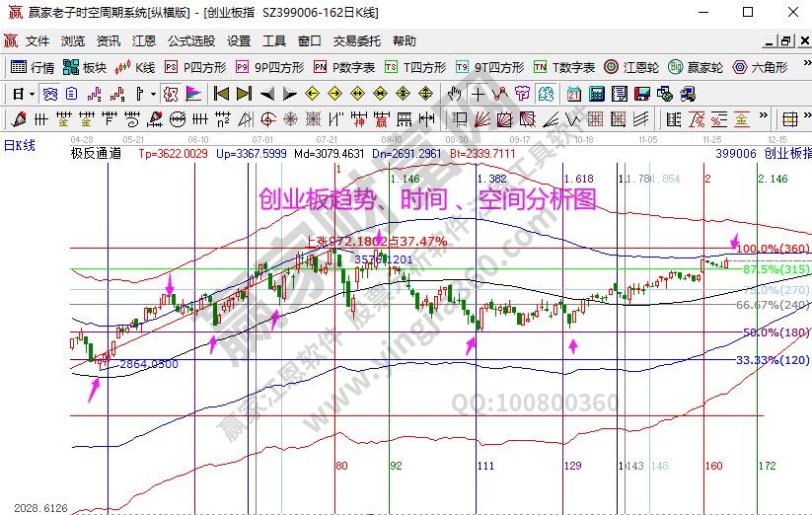812x515 pixels.
Task: Open the P四方形 tool
Action: [194, 68]
